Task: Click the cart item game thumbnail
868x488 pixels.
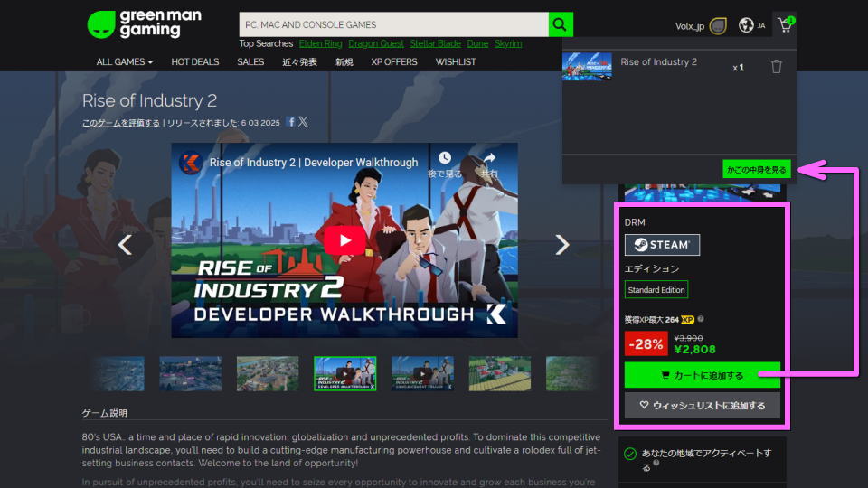Action: (587, 66)
